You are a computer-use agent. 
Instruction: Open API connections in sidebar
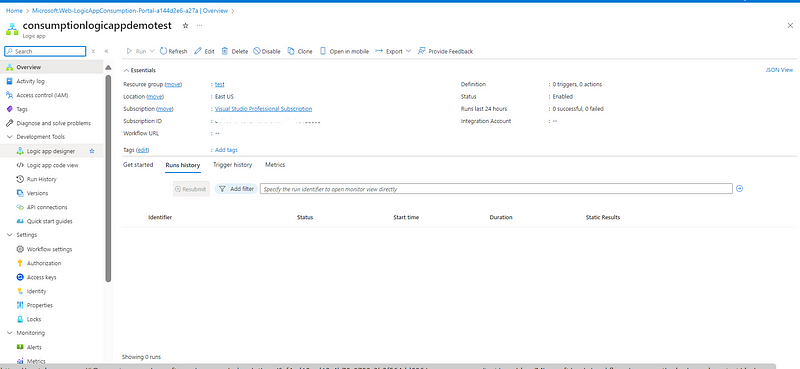(47, 207)
